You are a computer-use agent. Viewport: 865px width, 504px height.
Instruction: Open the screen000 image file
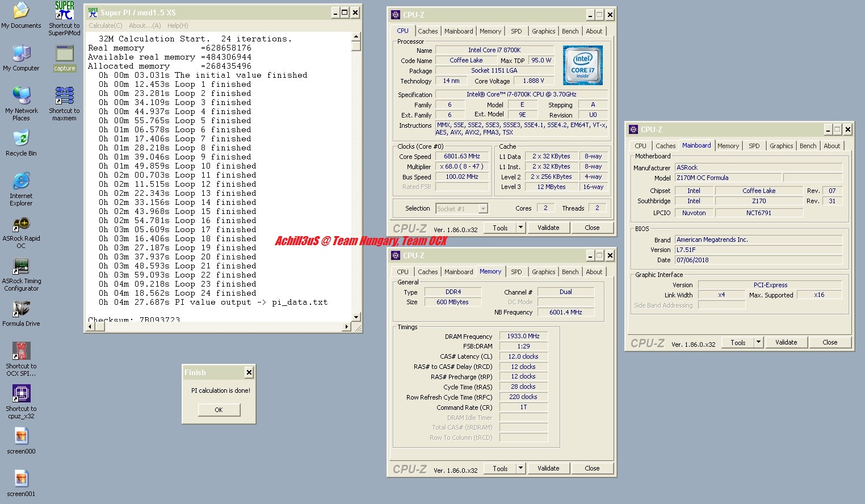coord(21,441)
